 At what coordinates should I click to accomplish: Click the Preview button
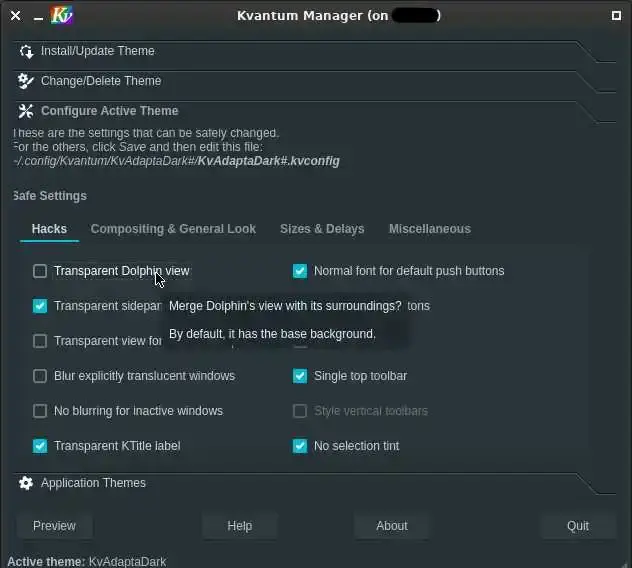click(x=54, y=526)
